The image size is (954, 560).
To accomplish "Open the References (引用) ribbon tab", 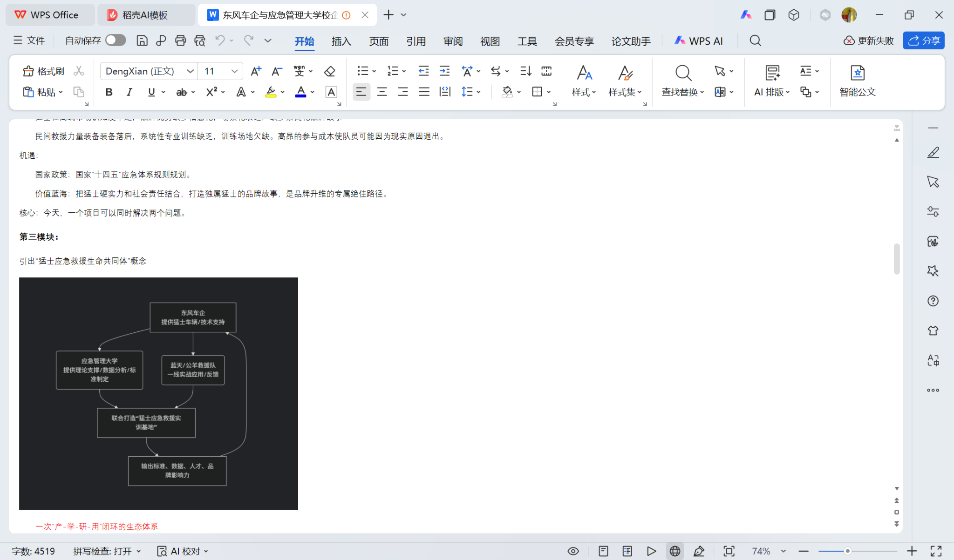I will coord(416,41).
